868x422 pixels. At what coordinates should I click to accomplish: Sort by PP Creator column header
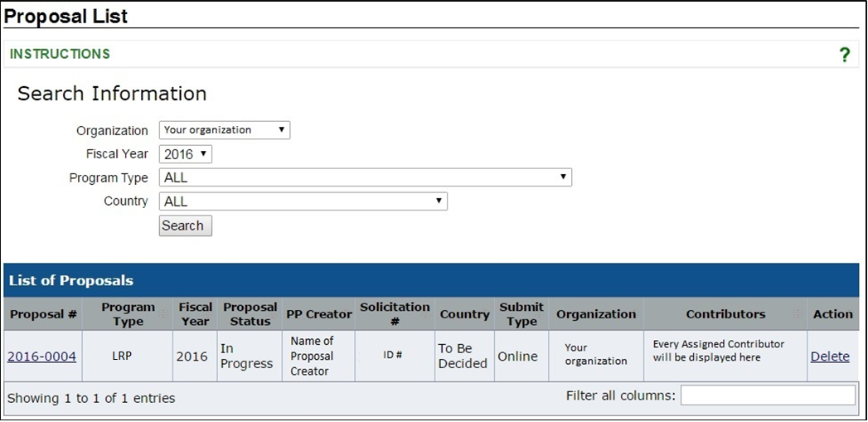(x=319, y=314)
